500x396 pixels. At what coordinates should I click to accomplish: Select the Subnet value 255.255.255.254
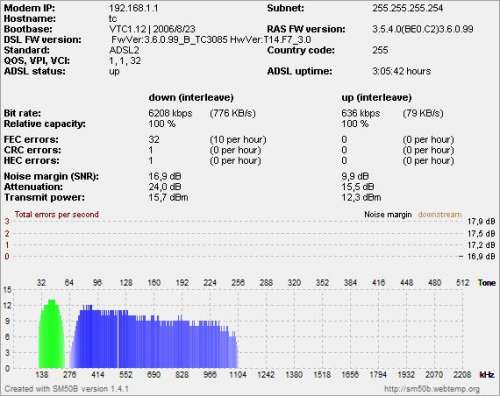pyautogui.click(x=407, y=8)
